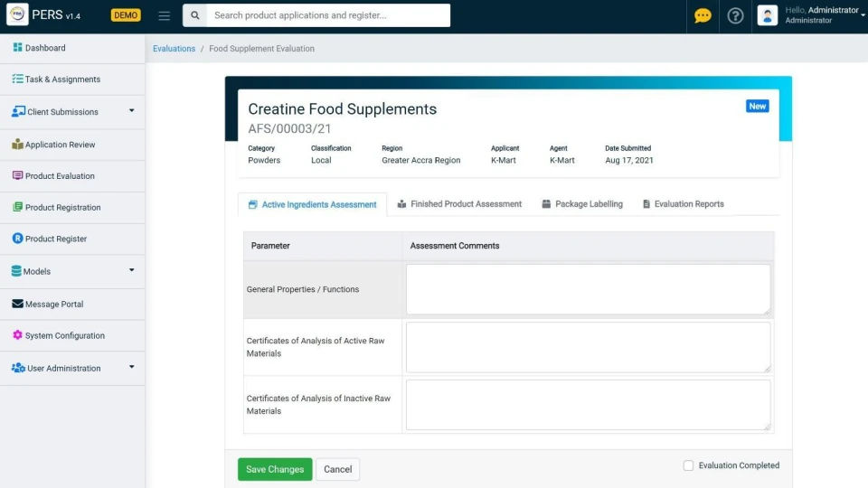
Task: Click the Product Register R icon
Action: 18,239
